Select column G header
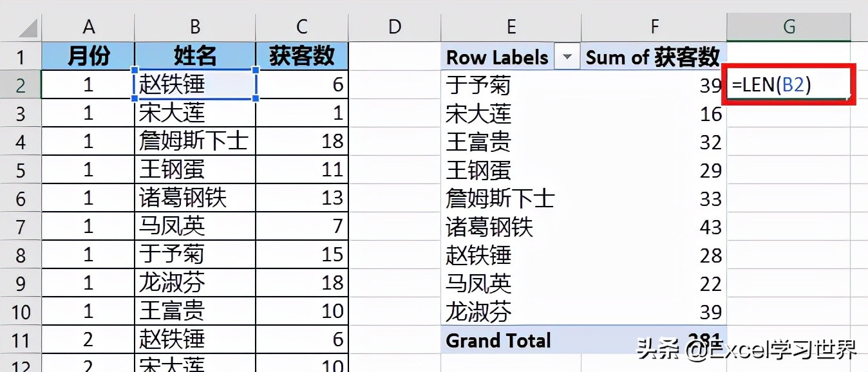Viewport: 868px width, 372px height. coord(788,26)
